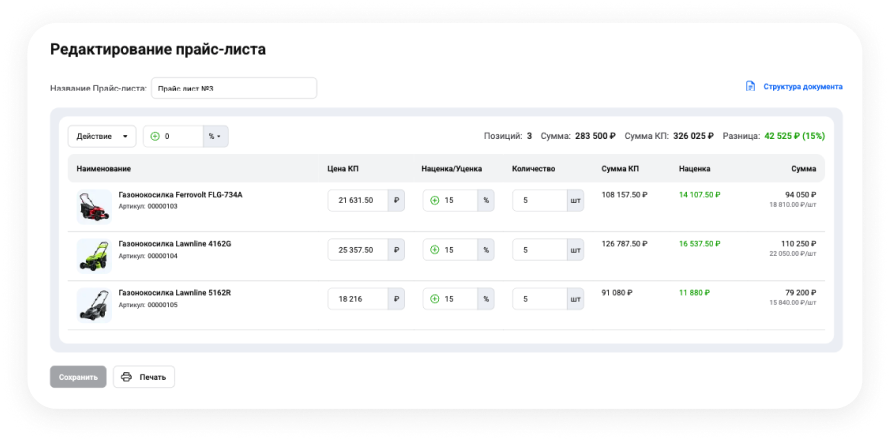Open the Структура документа link
Image resolution: width=890 pixels, height=441 pixels.
click(x=802, y=87)
